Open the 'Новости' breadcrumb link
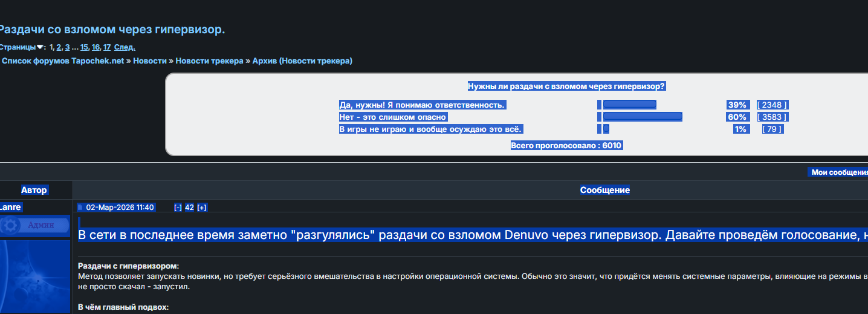 151,61
